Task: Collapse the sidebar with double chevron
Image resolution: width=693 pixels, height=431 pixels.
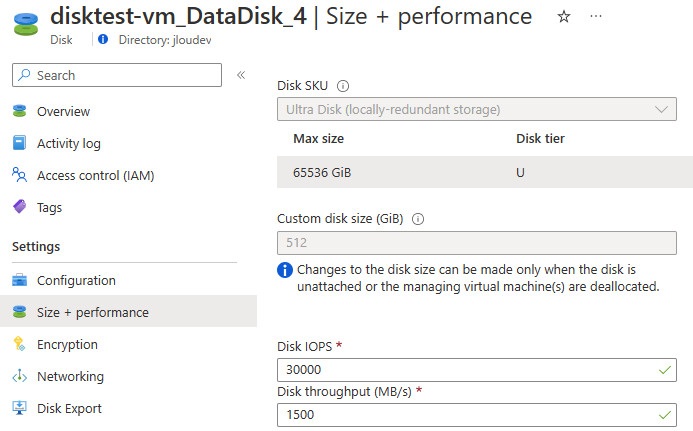Action: pyautogui.click(x=241, y=75)
